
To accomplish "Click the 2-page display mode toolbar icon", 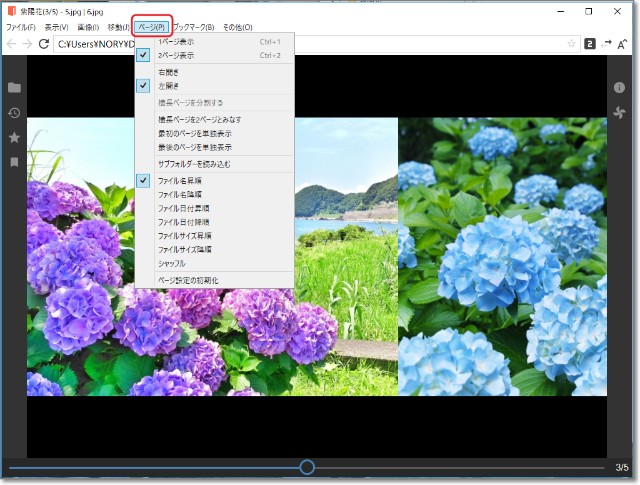I will click(590, 44).
